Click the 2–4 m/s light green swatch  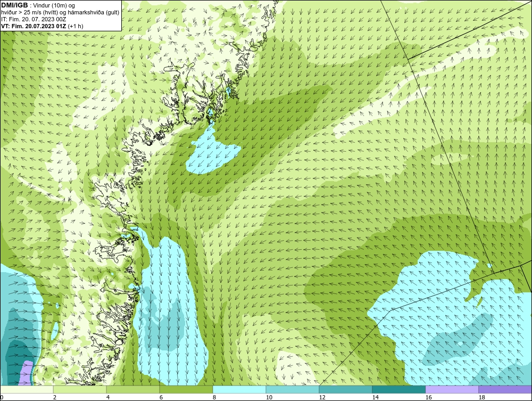(x=80, y=389)
